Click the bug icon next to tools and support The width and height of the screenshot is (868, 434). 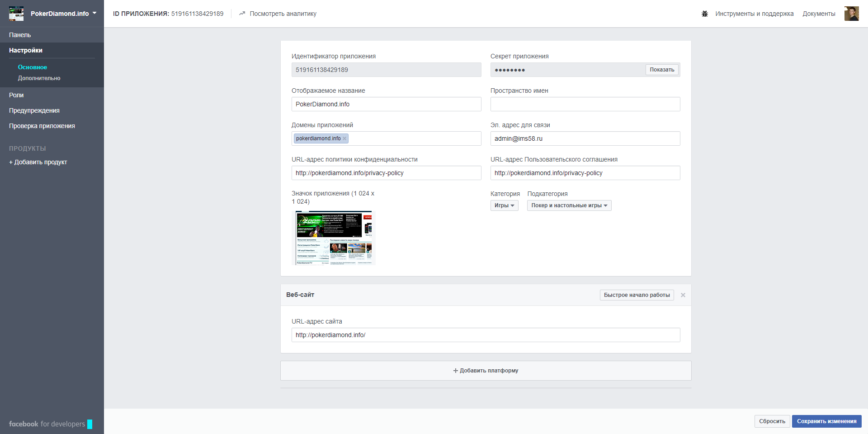[x=704, y=14]
